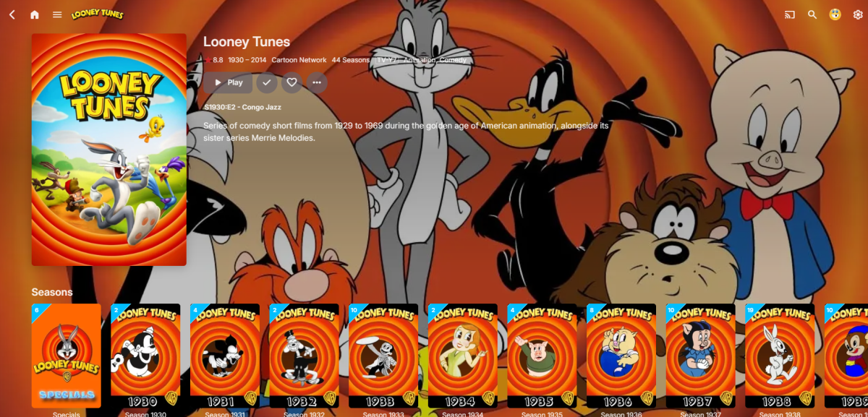Open the Specials season card
Viewport: 868px width, 417px height.
(67, 356)
